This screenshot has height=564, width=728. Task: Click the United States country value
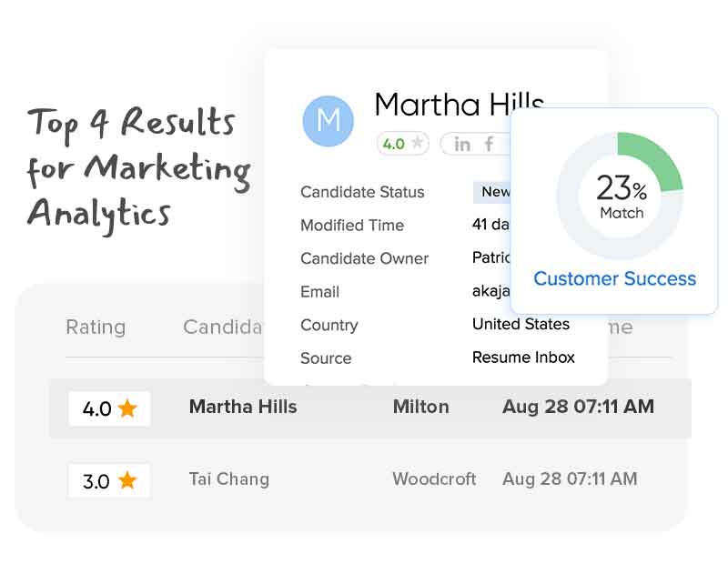(521, 325)
